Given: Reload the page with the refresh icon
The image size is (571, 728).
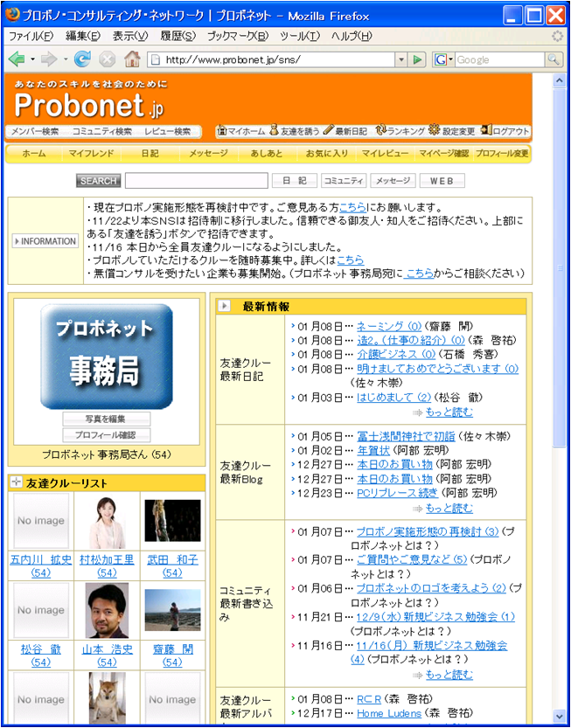Looking at the screenshot, I should coord(82,59).
